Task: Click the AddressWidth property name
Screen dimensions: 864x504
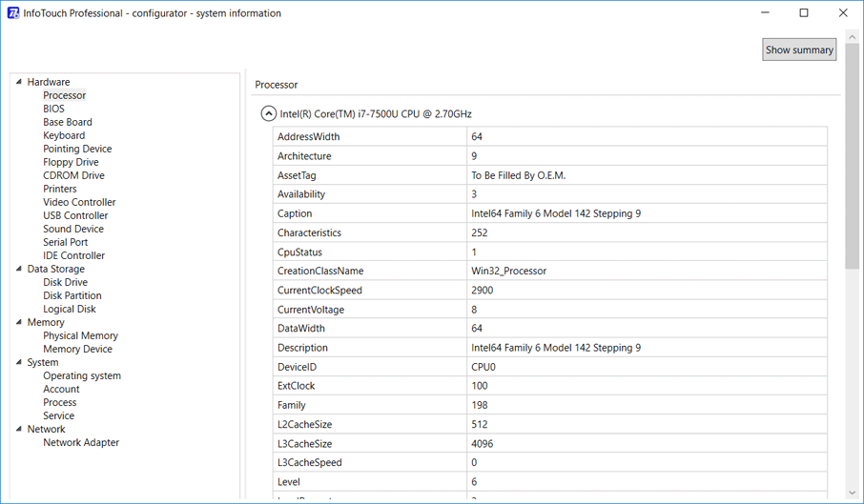Action: 309,136
